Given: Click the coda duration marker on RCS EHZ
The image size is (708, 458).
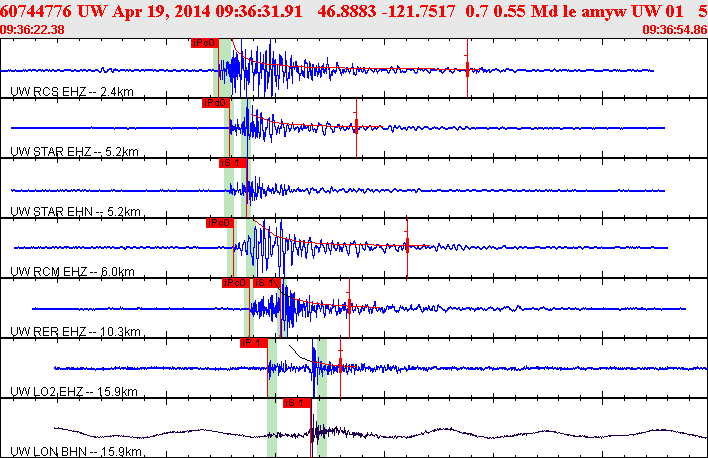Looking at the screenshot, I should click(x=467, y=68).
